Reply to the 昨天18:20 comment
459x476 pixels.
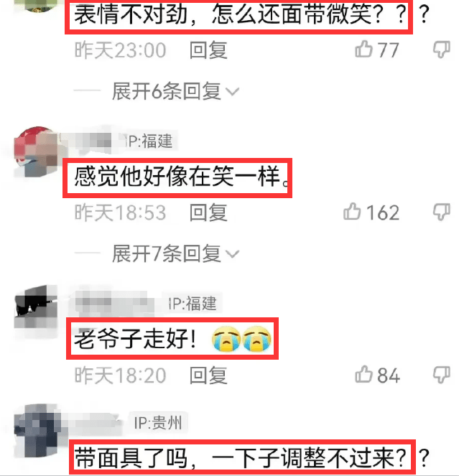click(x=208, y=375)
